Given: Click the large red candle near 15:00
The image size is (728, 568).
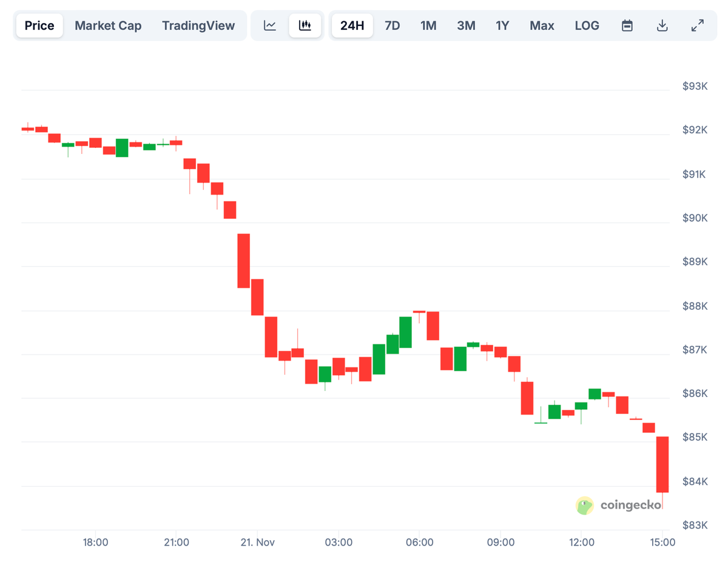Looking at the screenshot, I should 663,464.
